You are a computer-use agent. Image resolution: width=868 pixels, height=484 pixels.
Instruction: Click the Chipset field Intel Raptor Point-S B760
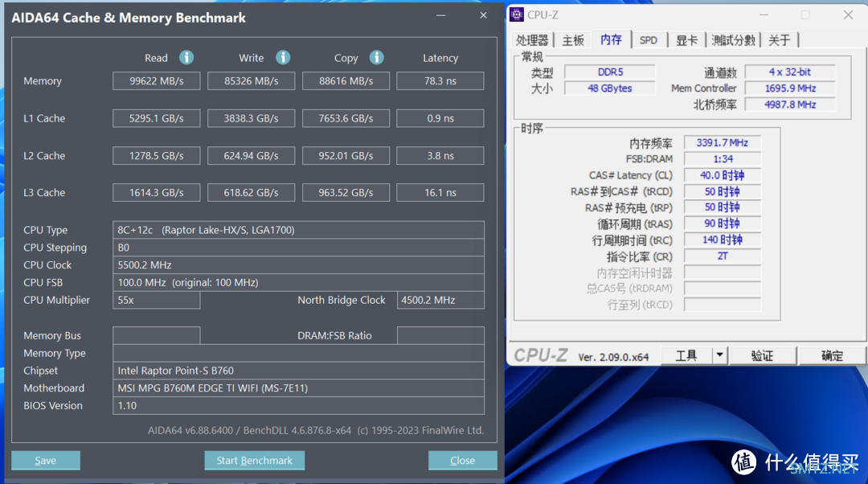tap(298, 371)
